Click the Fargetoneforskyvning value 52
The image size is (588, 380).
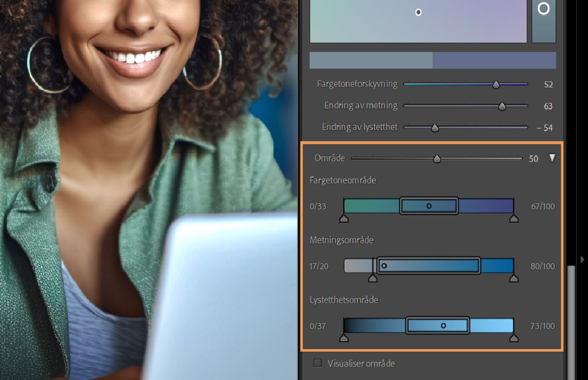pyautogui.click(x=548, y=85)
